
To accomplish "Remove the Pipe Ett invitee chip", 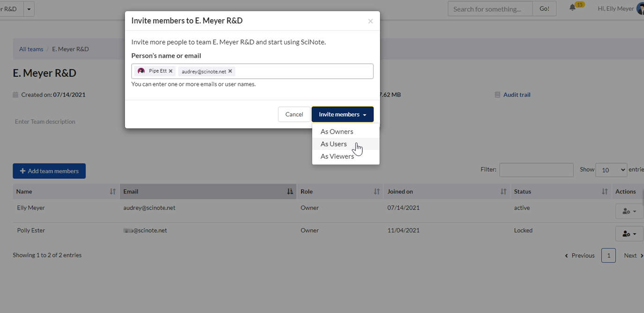I will (170, 70).
